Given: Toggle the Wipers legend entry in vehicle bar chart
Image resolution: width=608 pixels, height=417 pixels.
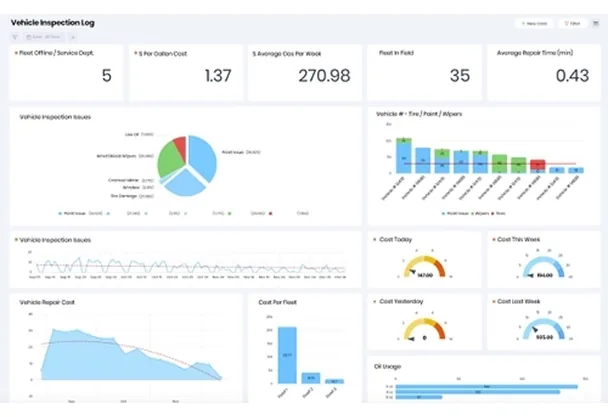Looking at the screenshot, I should click(x=481, y=213).
